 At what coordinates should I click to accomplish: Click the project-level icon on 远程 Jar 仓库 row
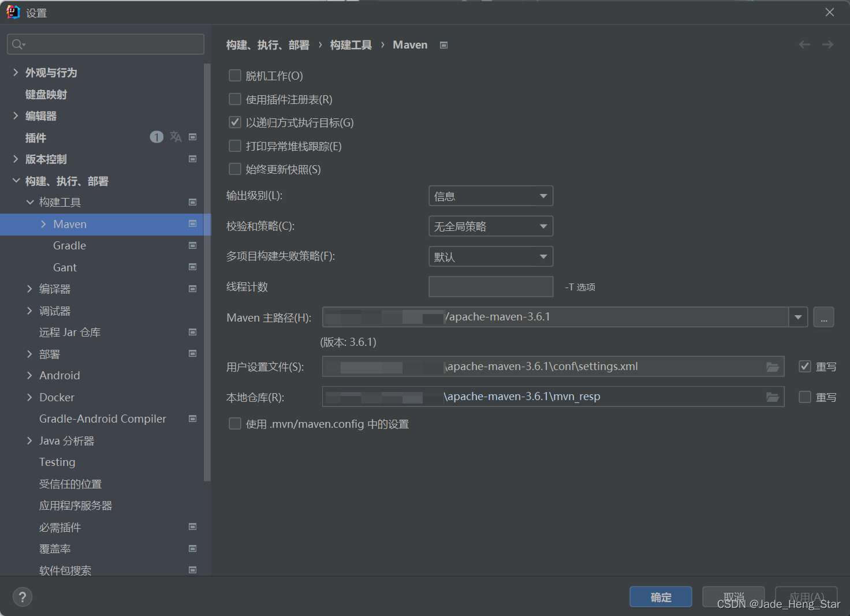(x=193, y=332)
